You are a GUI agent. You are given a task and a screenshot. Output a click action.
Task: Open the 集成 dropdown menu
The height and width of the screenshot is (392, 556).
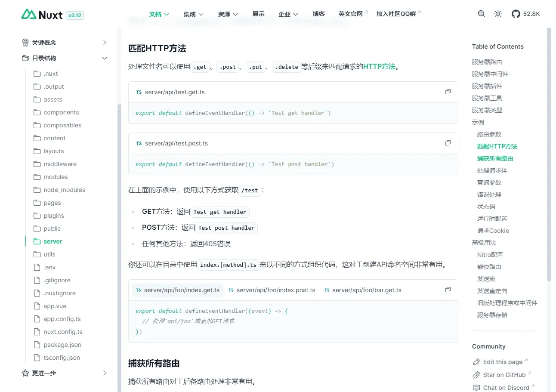coord(194,14)
